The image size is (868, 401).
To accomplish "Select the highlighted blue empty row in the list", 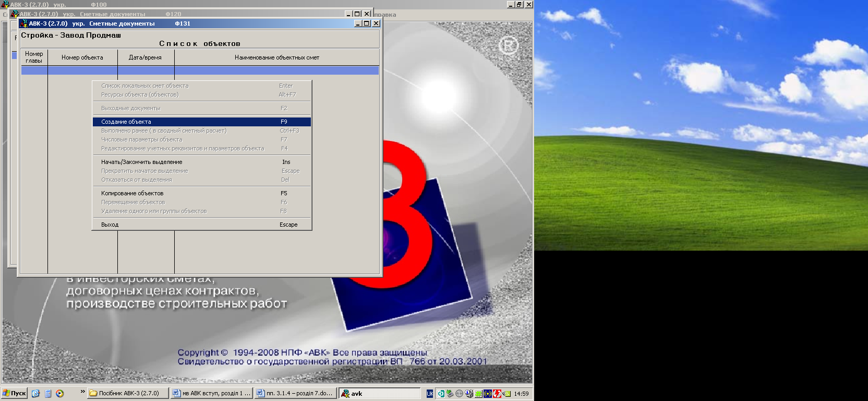I will [x=200, y=70].
